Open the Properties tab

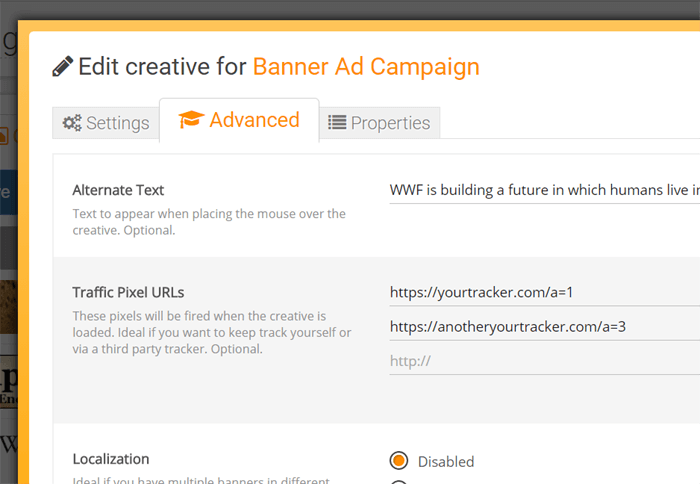(x=379, y=123)
